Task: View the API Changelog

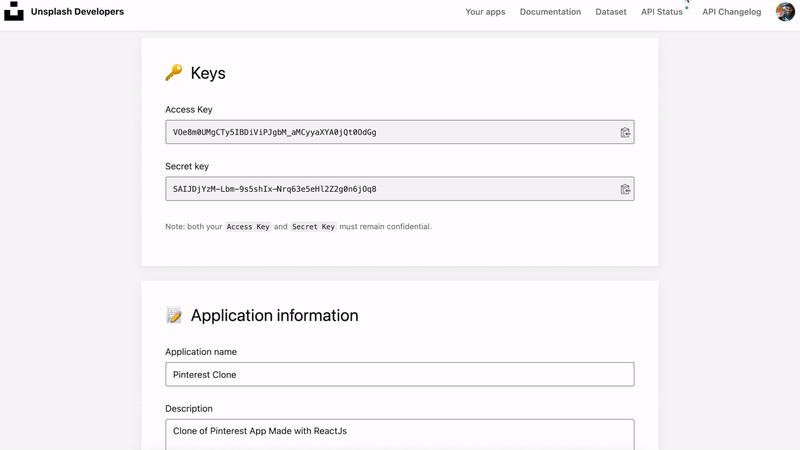Action: click(x=731, y=12)
